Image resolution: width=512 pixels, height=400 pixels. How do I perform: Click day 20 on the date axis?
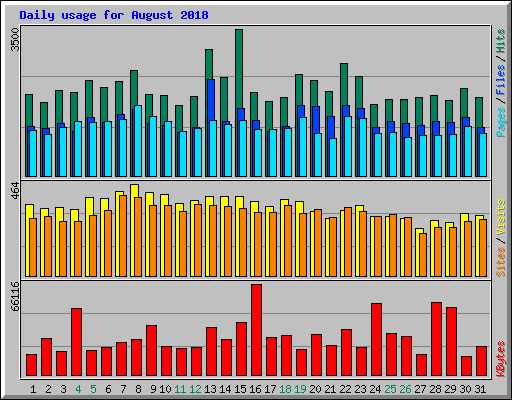[x=315, y=389]
